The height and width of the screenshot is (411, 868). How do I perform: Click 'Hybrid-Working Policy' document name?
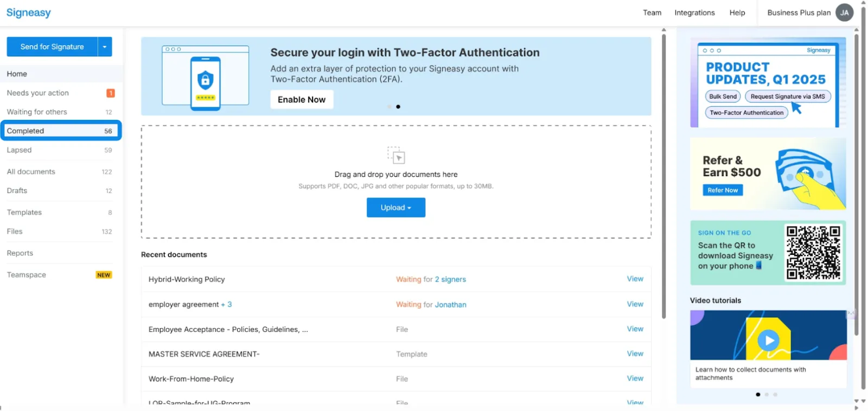(x=187, y=279)
